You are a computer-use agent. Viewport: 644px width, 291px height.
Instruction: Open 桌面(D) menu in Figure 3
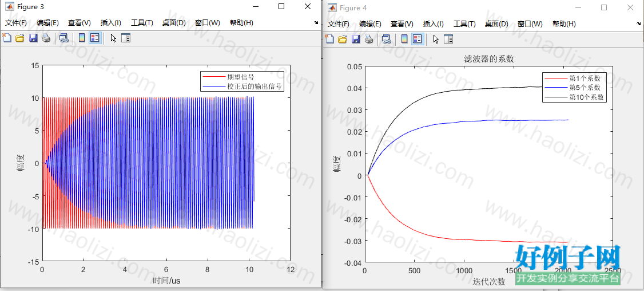point(174,23)
